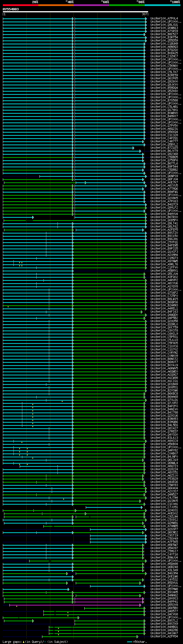
Task: Click hit label UniRef100_Q553Y8
Action: 164,605
